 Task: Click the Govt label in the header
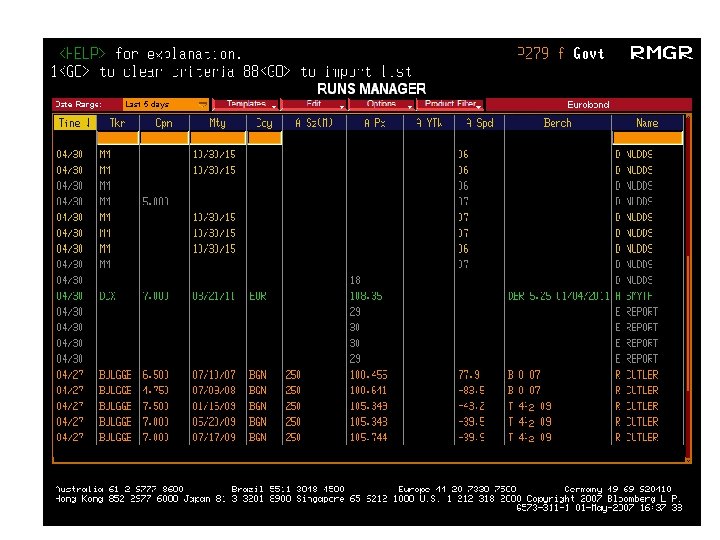click(x=588, y=54)
